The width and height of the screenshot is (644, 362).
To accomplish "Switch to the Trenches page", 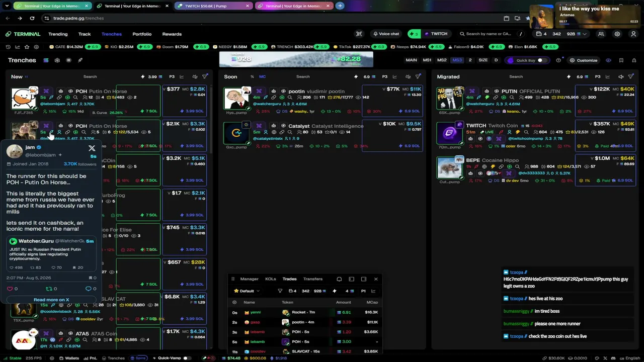I will coord(112,34).
